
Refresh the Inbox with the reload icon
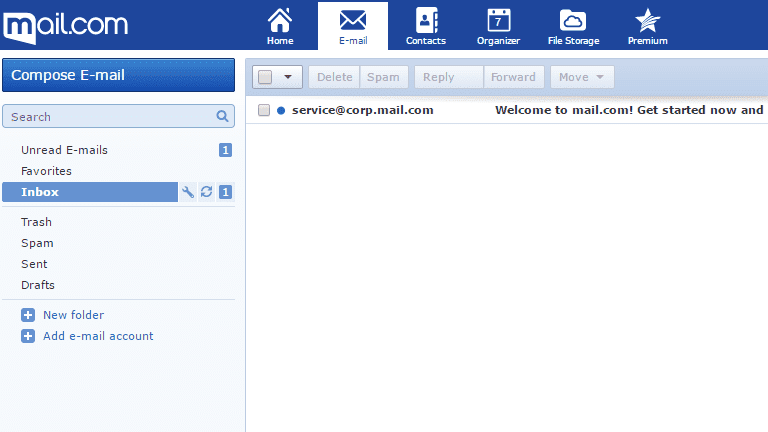click(x=206, y=192)
